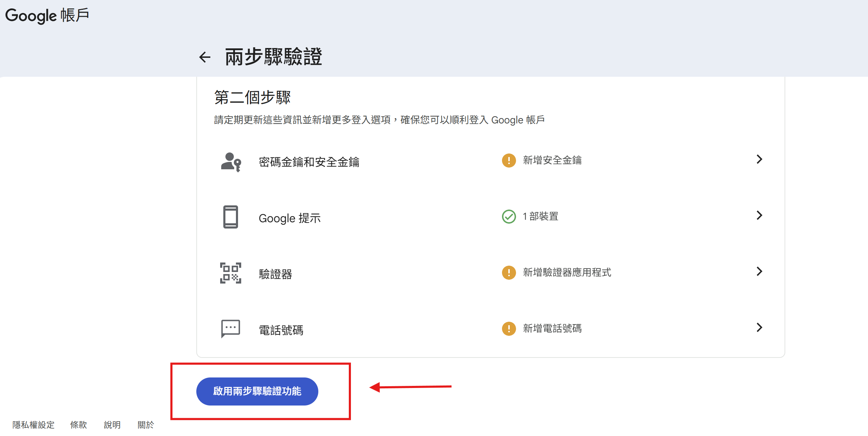
Task: Click the passkey person-key icon
Action: point(231,162)
